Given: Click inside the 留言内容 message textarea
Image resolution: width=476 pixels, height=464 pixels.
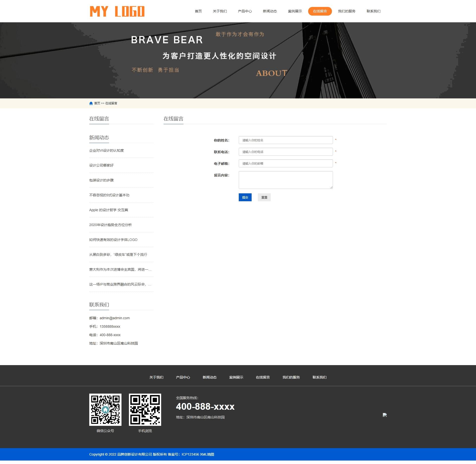Looking at the screenshot, I should click(x=286, y=180).
